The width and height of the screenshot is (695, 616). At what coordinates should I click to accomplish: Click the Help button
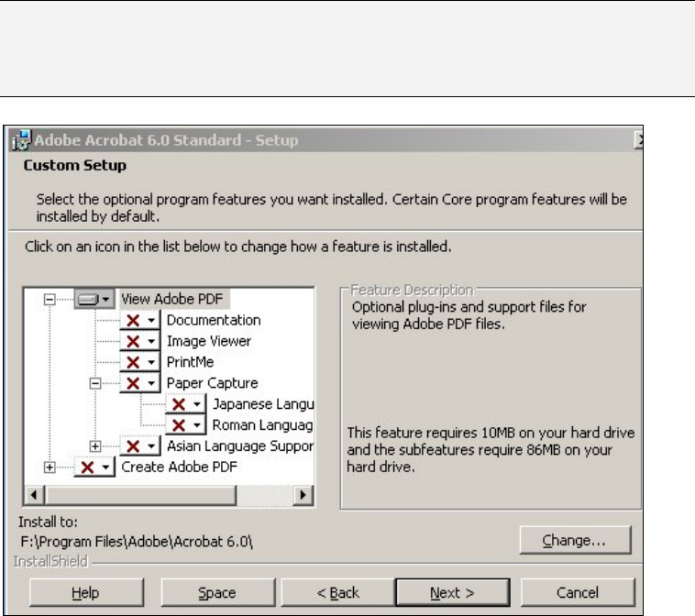point(86,592)
